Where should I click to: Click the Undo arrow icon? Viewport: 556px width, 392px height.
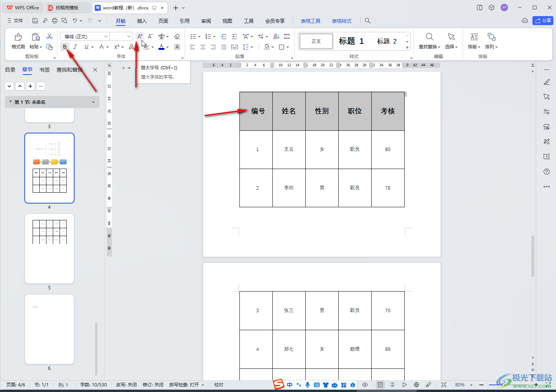pyautogui.click(x=75, y=21)
